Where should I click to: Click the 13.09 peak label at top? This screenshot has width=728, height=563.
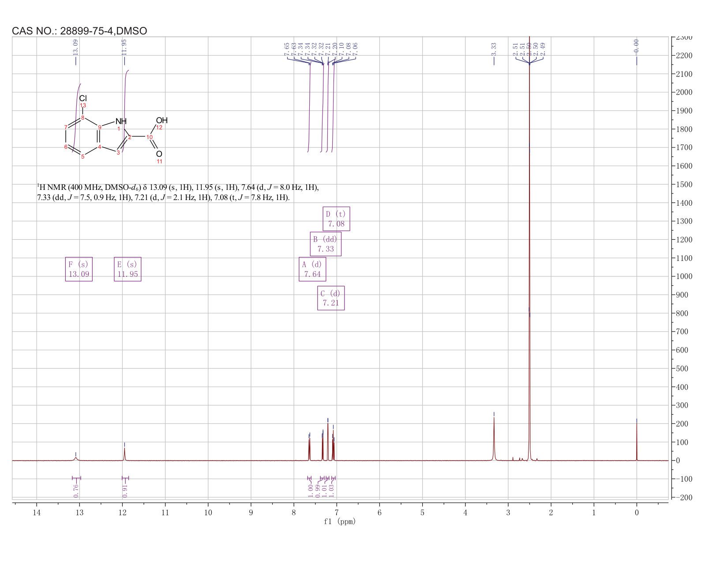(x=75, y=46)
